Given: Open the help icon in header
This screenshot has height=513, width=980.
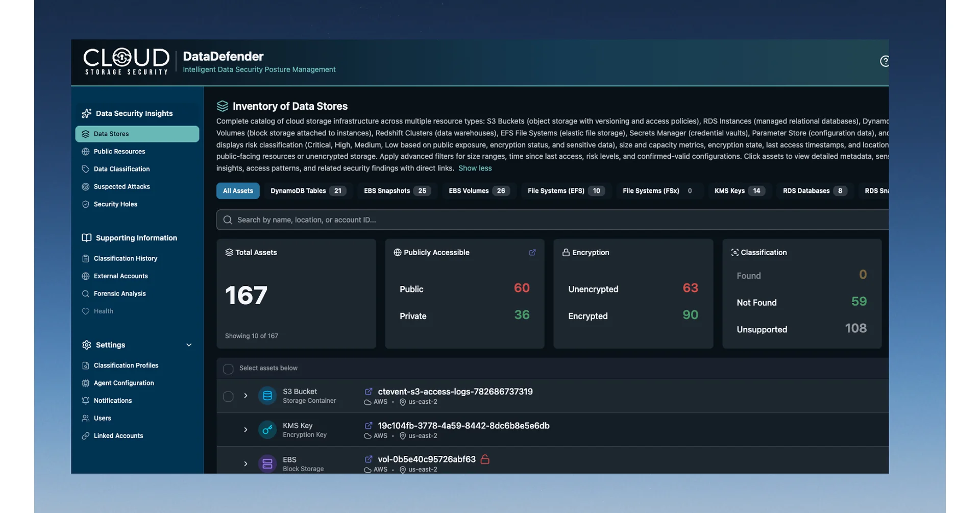Looking at the screenshot, I should (885, 61).
